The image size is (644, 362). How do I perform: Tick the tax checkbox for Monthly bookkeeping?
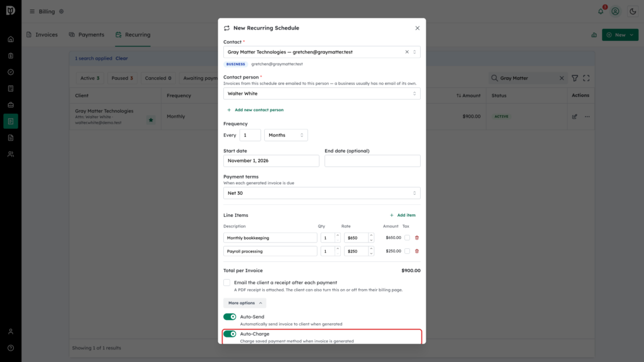(x=407, y=238)
